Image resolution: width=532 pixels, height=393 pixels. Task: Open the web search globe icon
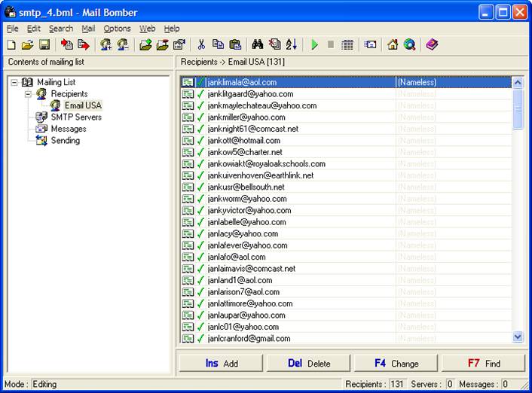point(409,44)
